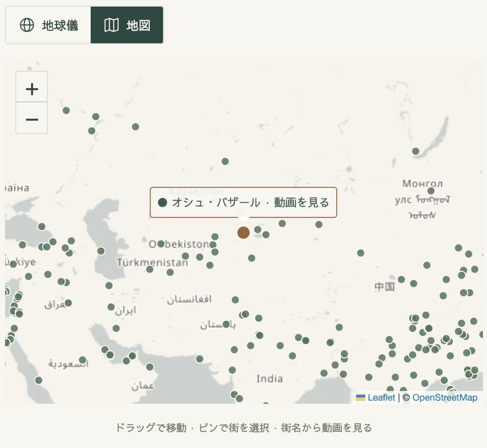This screenshot has width=487, height=448.
Task: Select the pin left of the ایران label
Action: (111, 307)
